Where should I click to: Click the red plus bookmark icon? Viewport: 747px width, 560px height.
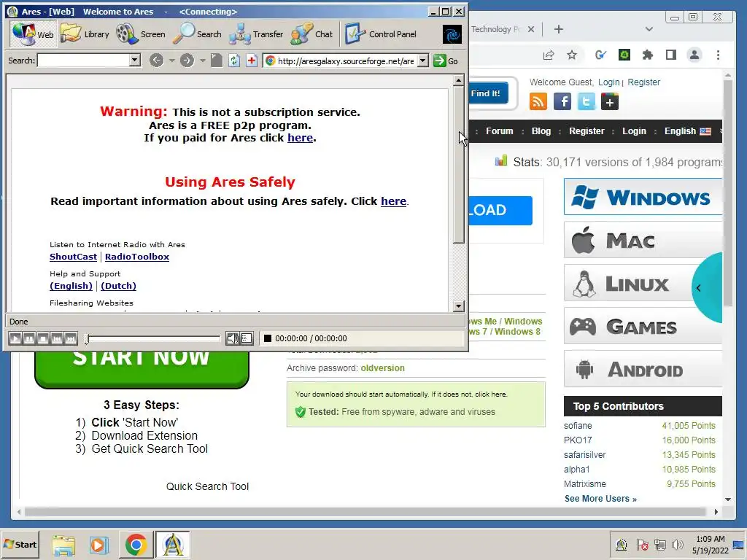click(x=252, y=61)
